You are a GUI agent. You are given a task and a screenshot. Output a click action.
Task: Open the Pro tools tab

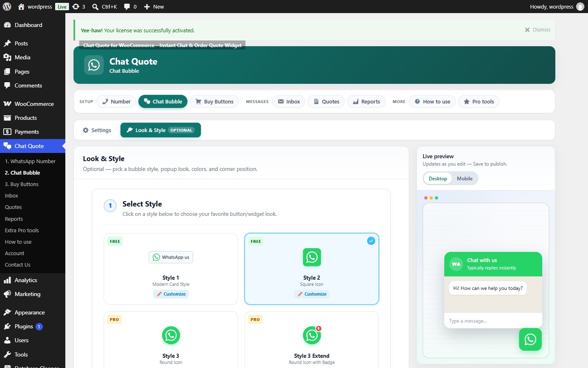point(479,101)
